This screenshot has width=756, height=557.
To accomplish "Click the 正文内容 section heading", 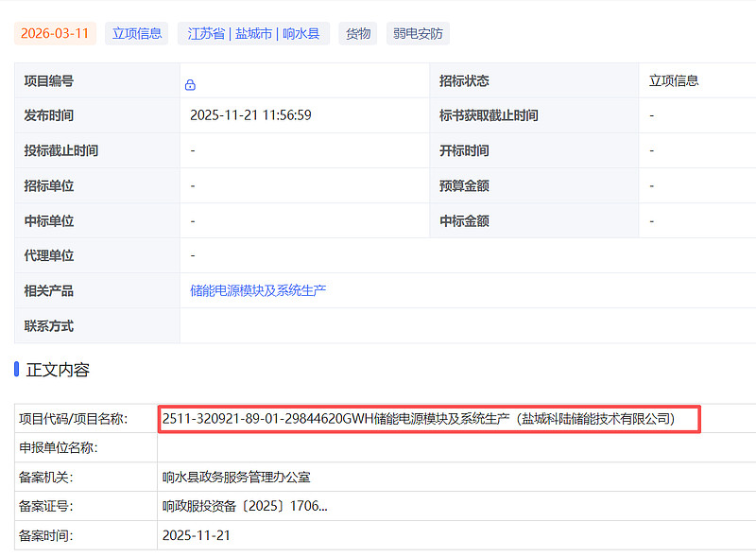I will (58, 370).
